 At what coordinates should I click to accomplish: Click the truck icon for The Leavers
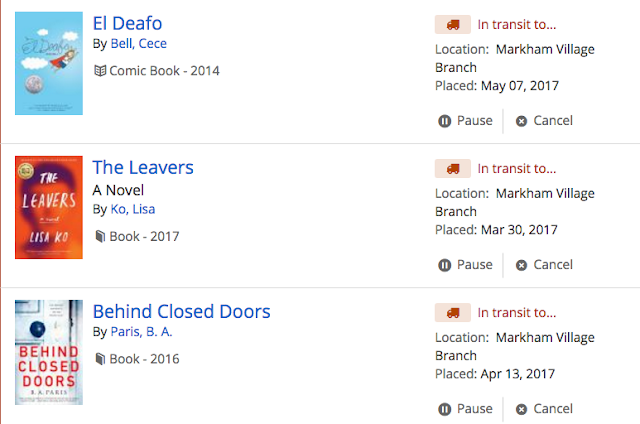[x=452, y=169]
